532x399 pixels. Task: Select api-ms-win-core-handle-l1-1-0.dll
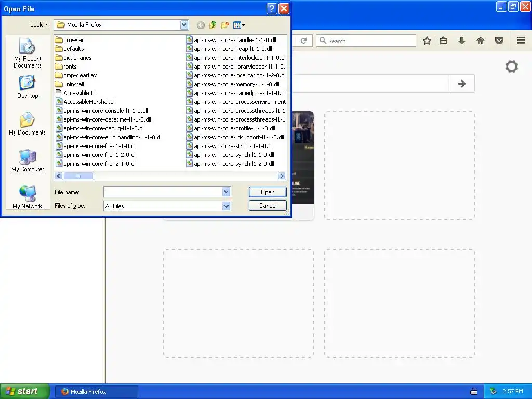(x=231, y=40)
